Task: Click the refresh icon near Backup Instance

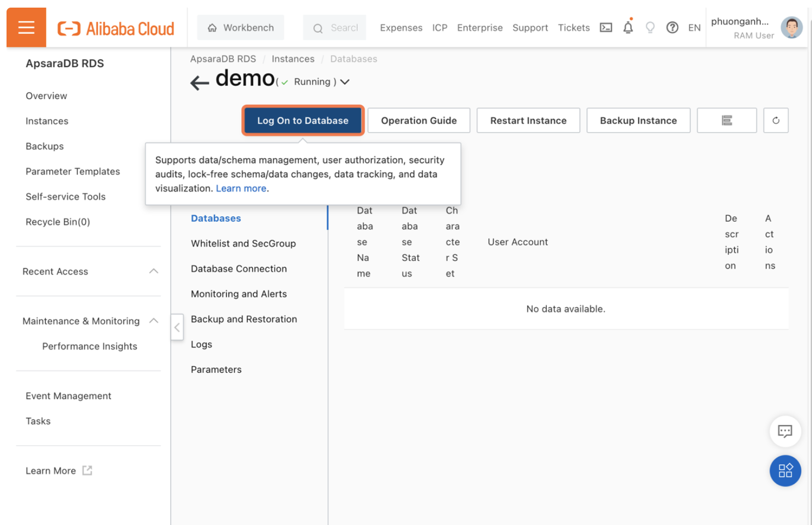Action: click(x=776, y=120)
